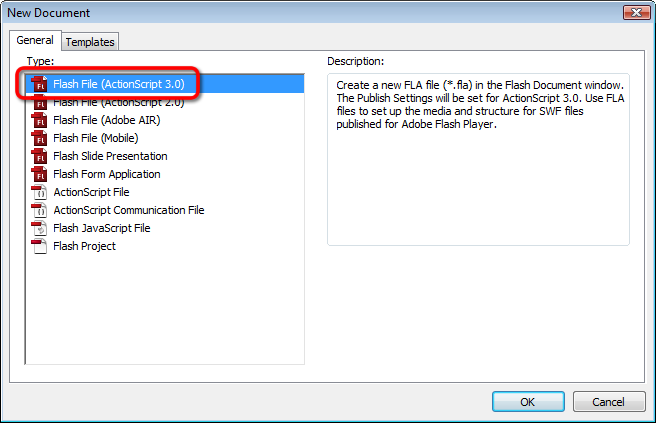Click the ActionScript File icon

(40, 192)
